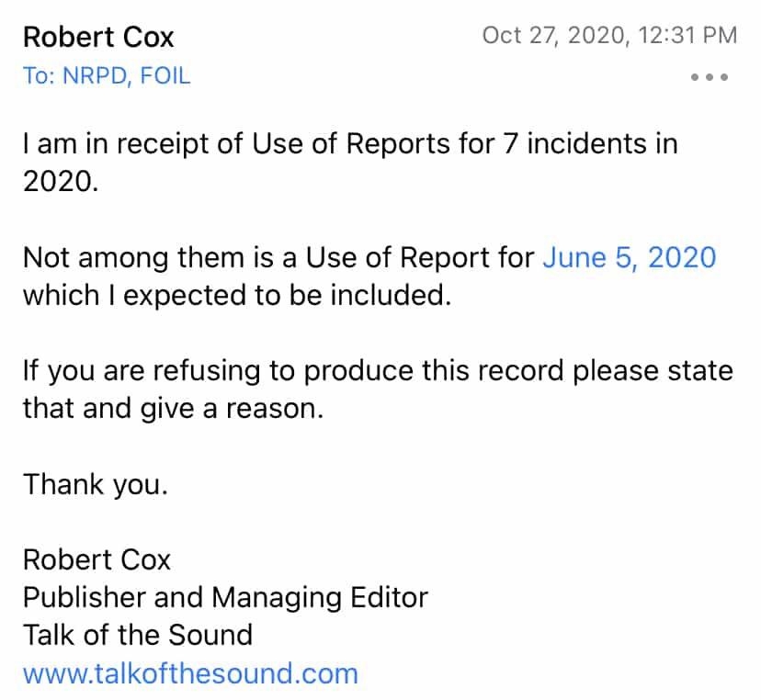Click the 'To:' label before recipients
Image resolution: width=761 pixels, height=700 pixels.
[x=39, y=75]
